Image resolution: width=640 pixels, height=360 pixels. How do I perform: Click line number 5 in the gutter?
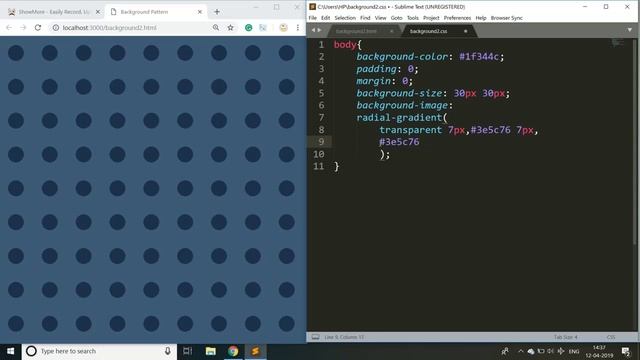tap(321, 93)
